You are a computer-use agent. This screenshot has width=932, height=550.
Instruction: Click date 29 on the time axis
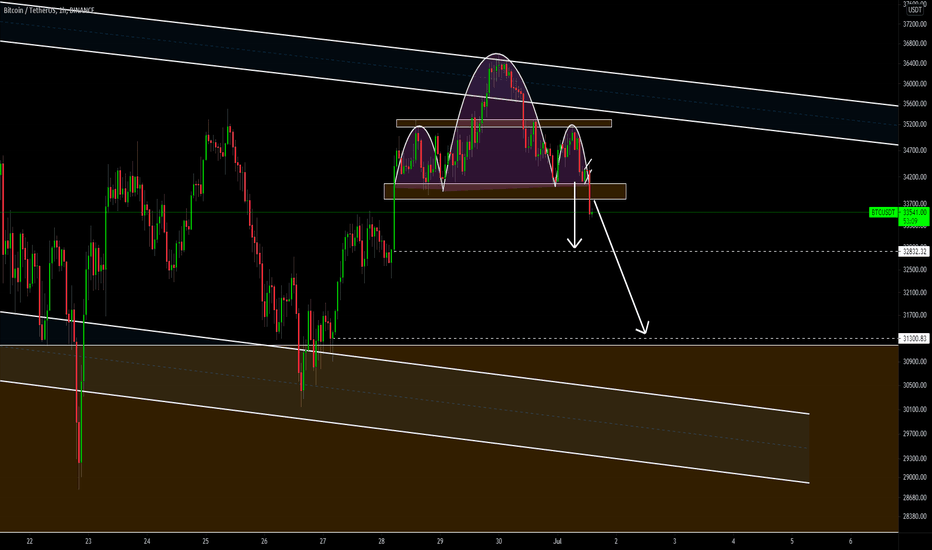(440, 541)
